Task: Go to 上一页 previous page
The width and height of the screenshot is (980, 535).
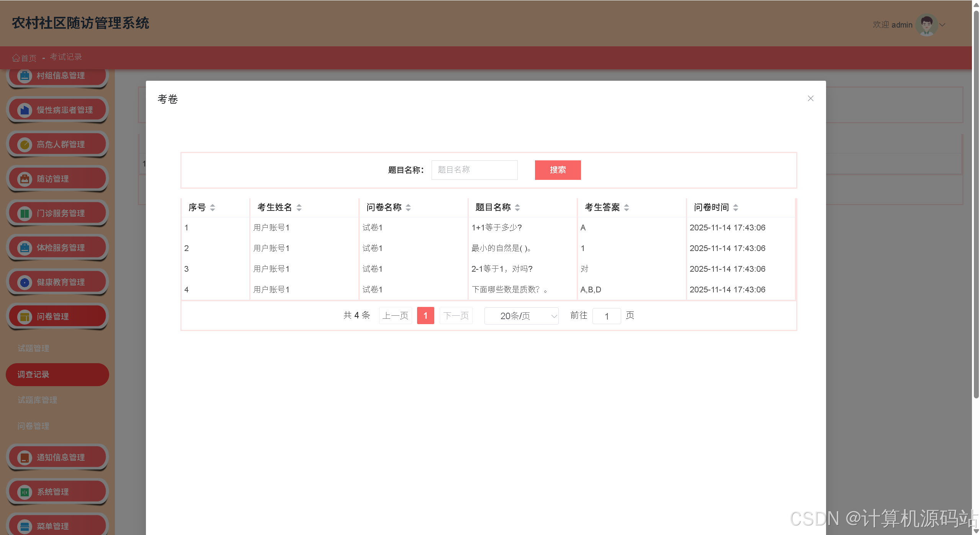Action: (395, 316)
